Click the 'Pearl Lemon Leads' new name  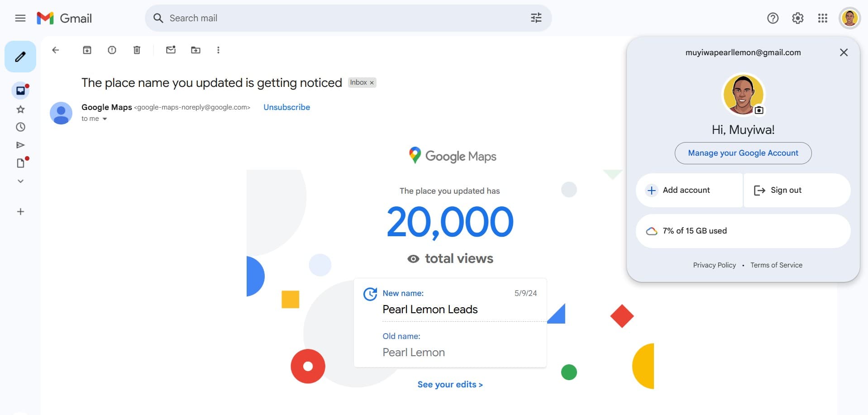[x=430, y=310]
